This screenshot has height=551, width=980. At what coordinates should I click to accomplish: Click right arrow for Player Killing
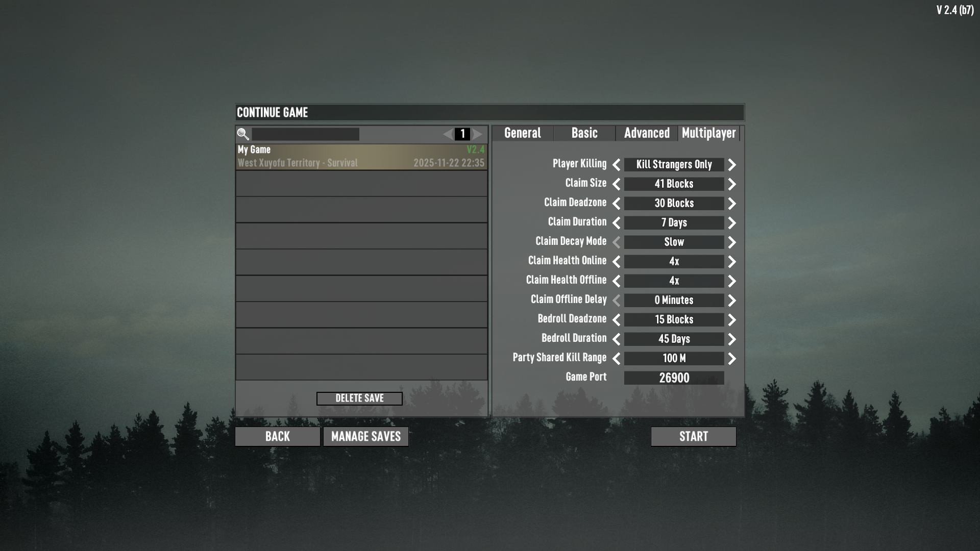pyautogui.click(x=732, y=165)
